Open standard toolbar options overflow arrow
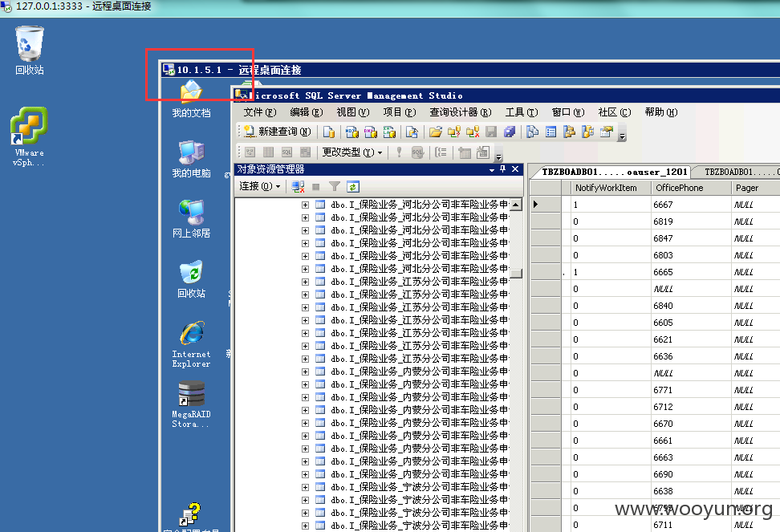This screenshot has height=532, width=780. tap(622, 134)
